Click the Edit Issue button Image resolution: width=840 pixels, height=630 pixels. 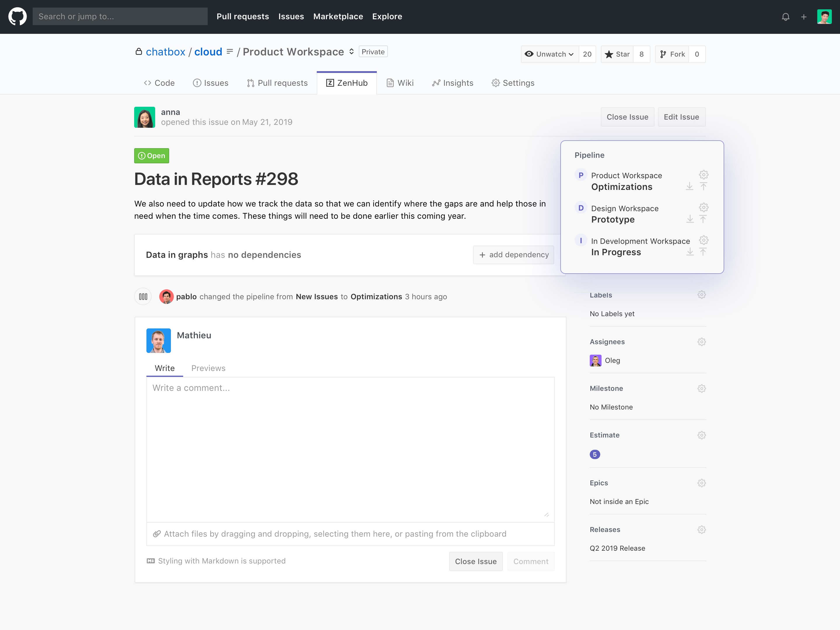click(x=681, y=117)
